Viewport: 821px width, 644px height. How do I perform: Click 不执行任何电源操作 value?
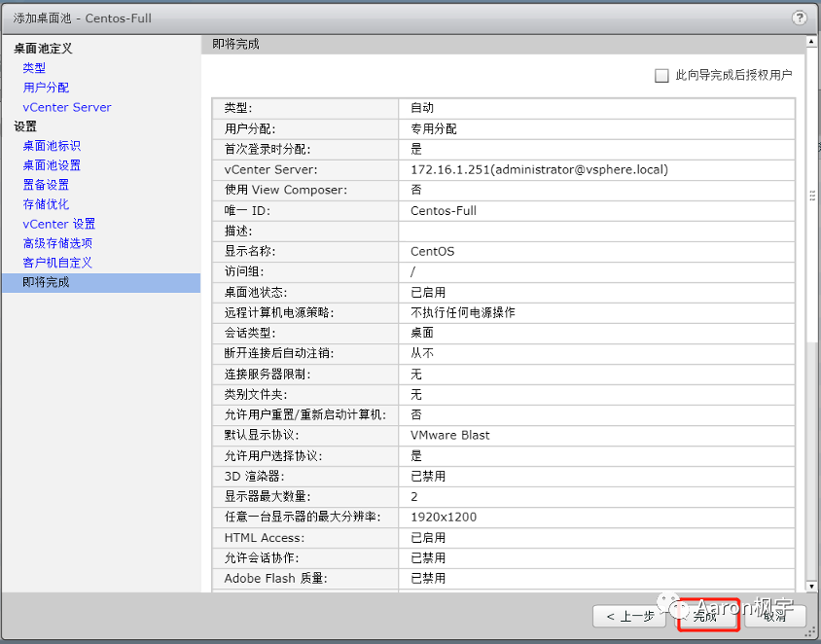pyautogui.click(x=463, y=313)
